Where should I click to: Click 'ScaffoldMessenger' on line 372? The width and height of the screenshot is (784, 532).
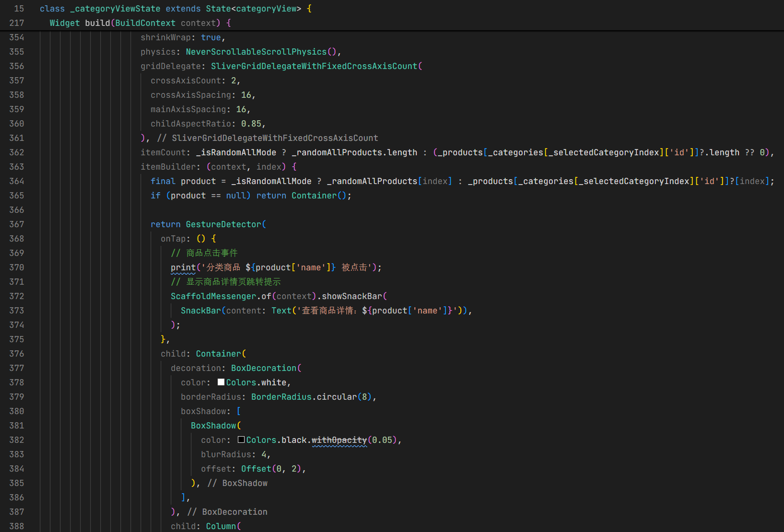pos(213,296)
